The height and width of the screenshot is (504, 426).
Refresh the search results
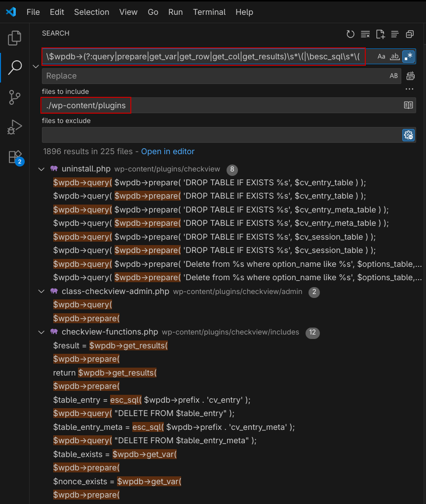click(350, 34)
